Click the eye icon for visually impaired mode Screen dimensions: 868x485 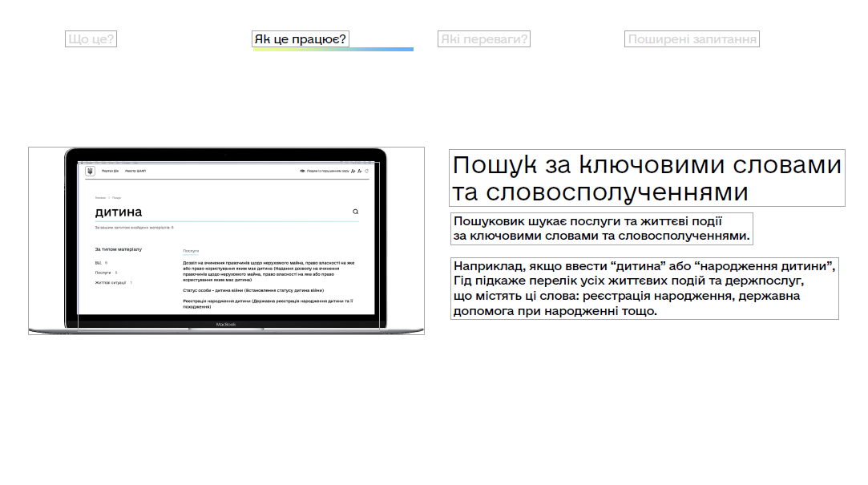point(303,172)
